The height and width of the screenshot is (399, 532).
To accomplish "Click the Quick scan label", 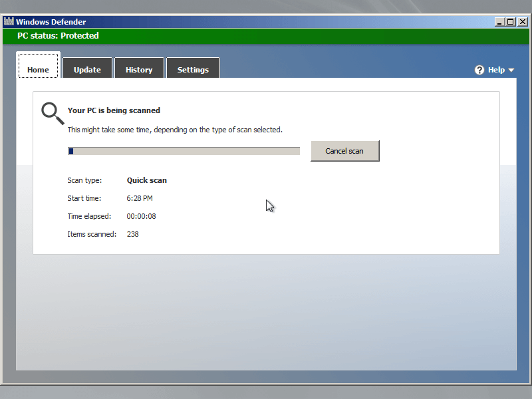I will coord(146,180).
